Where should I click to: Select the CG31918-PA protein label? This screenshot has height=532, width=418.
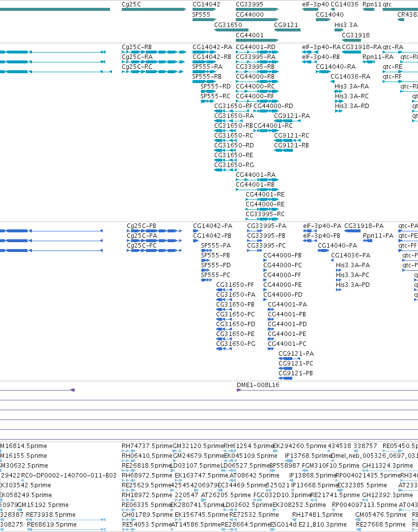pyautogui.click(x=364, y=225)
